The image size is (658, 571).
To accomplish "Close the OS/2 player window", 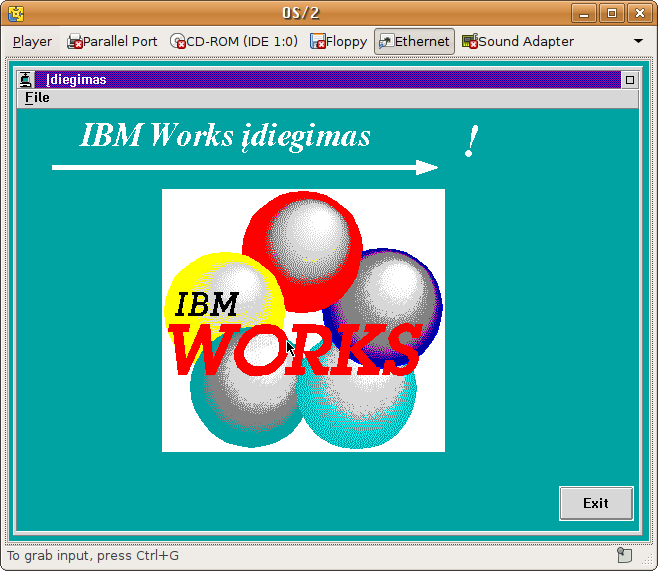I will click(x=639, y=13).
